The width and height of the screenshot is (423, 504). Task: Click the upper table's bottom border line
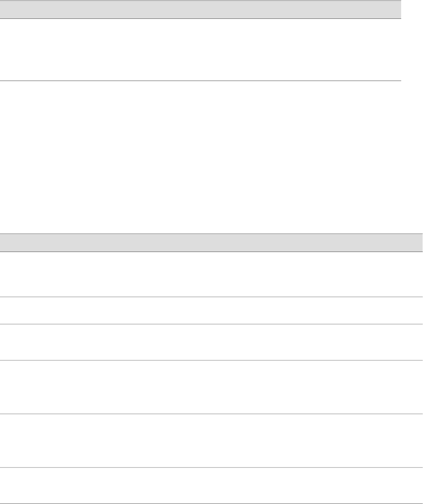point(200,81)
